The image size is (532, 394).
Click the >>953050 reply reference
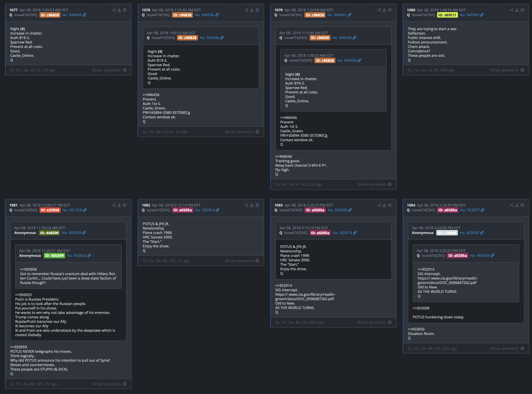pyautogui.click(x=416, y=329)
